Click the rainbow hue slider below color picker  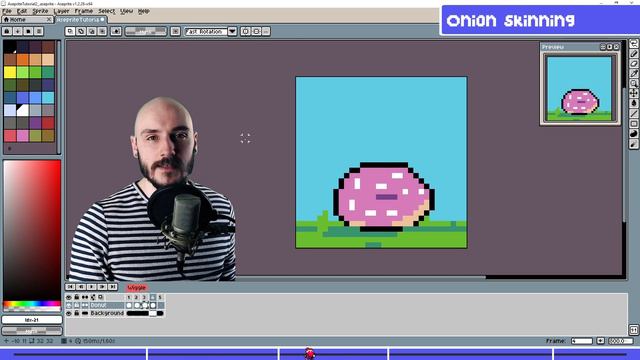32,304
